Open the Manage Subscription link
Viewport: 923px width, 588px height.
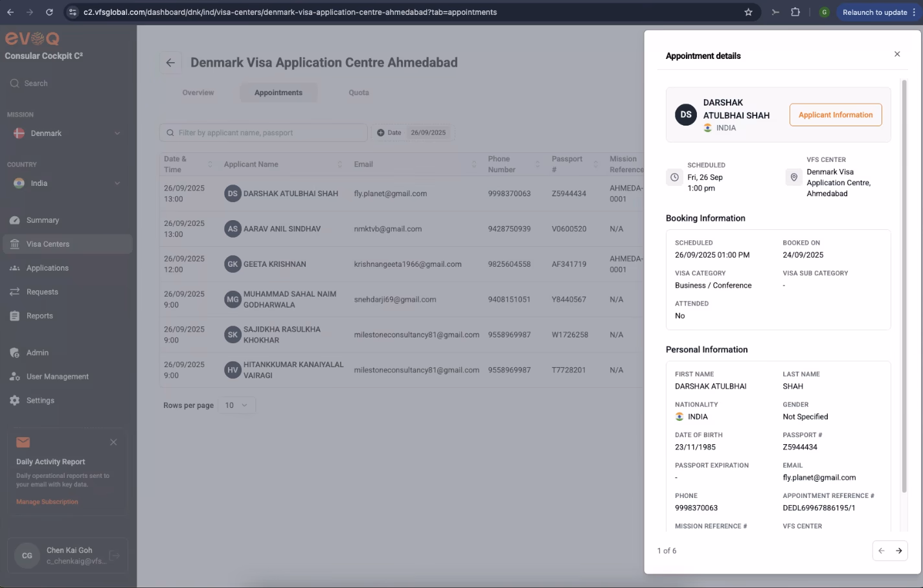click(x=47, y=502)
